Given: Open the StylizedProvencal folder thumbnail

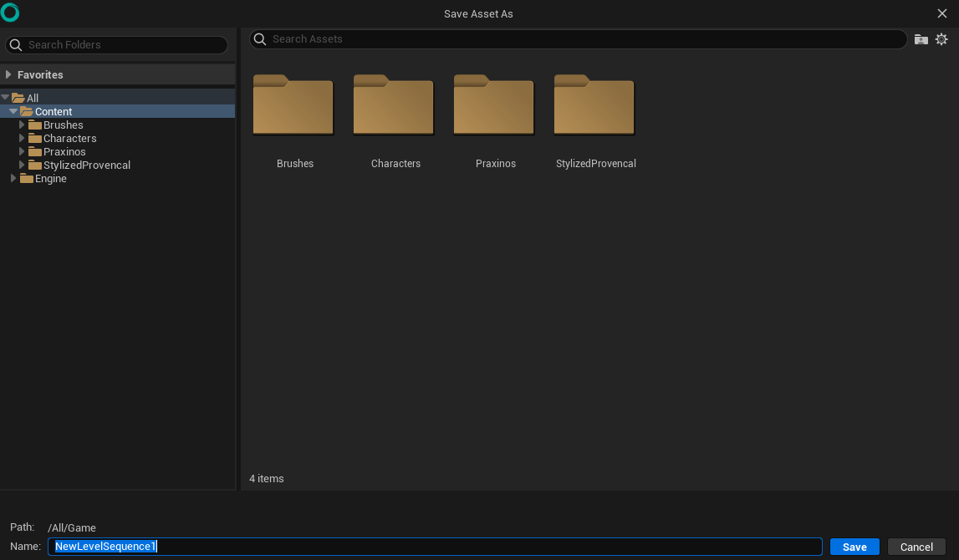Looking at the screenshot, I should [594, 105].
